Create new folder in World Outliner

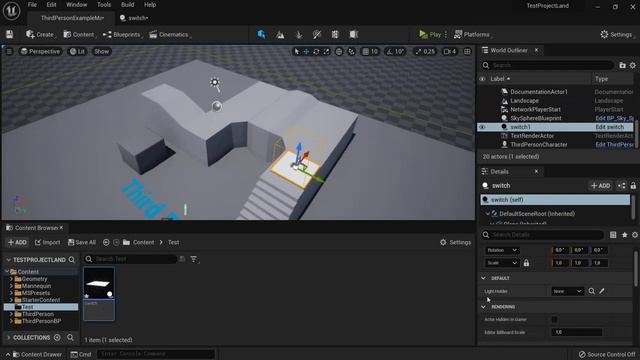tap(622, 65)
